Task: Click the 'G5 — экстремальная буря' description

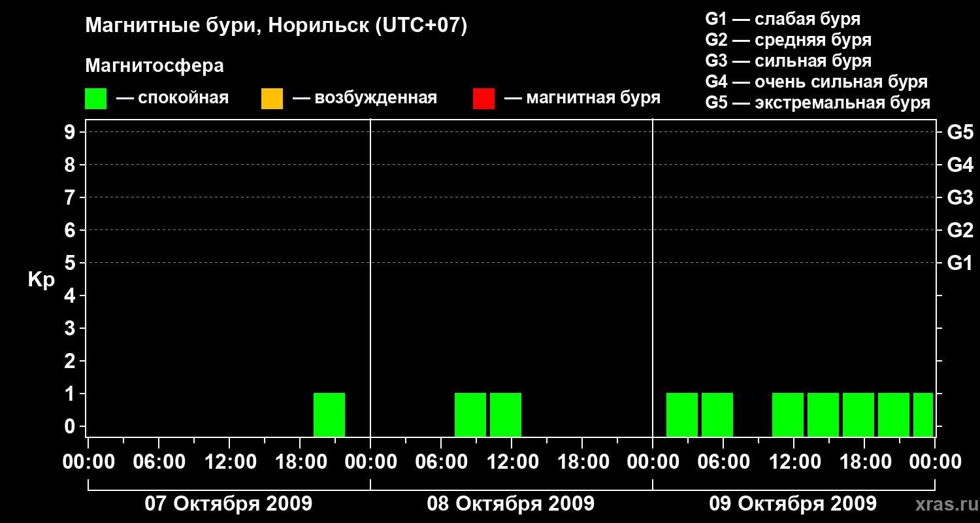Action: [x=817, y=103]
